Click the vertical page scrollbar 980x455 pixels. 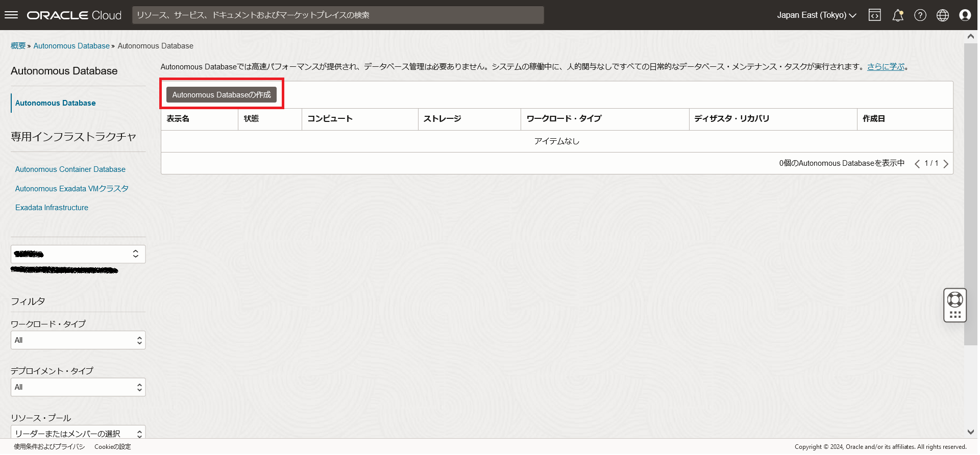(970, 194)
